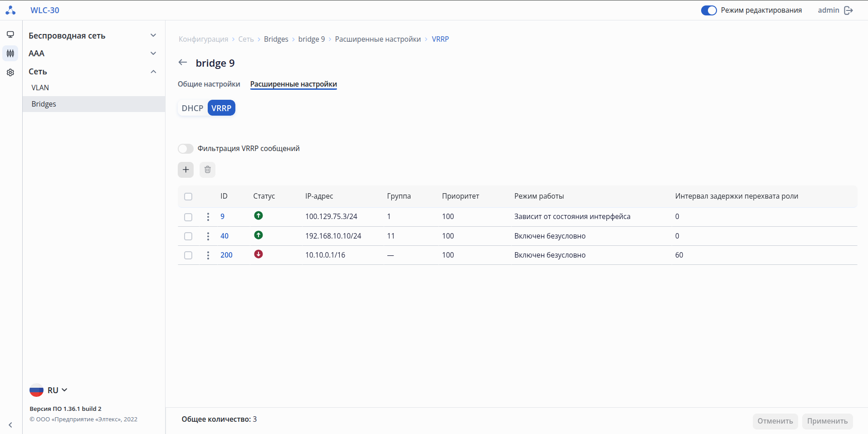868x434 pixels.
Task: Check the checkbox for row ID 9
Action: (188, 217)
